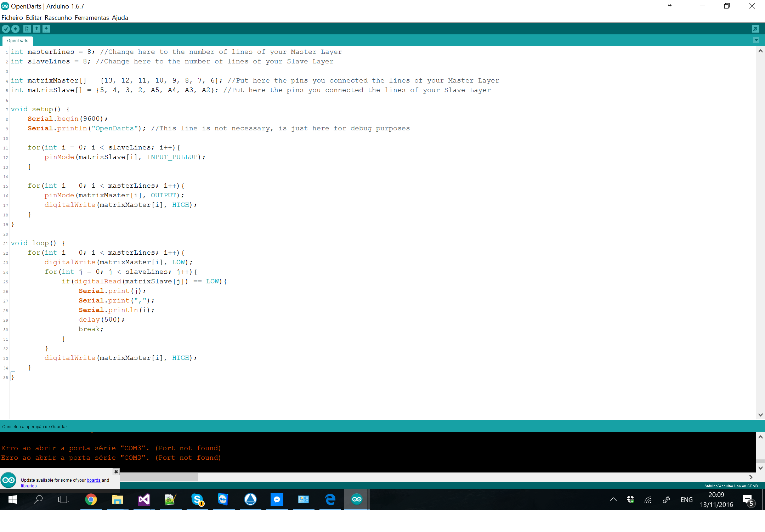Open clock showing 20:09 13/11/2016
The width and height of the screenshot is (765, 532).
tap(716, 499)
